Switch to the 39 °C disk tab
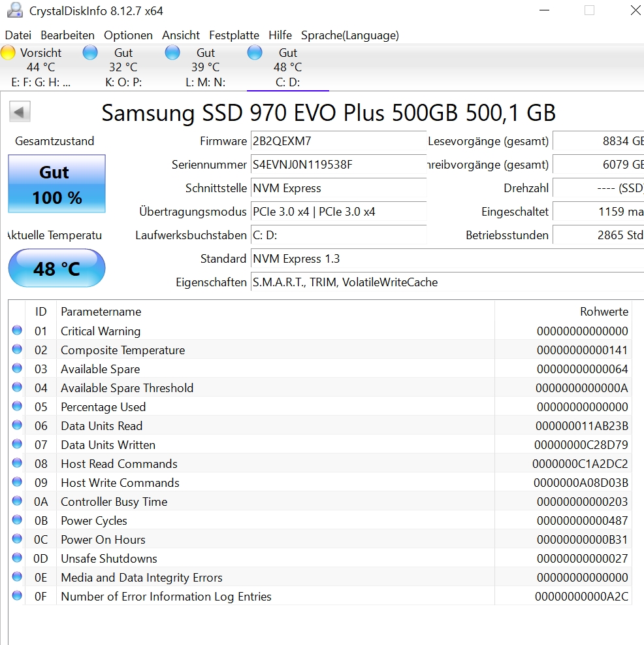Image resolution: width=644 pixels, height=645 pixels. (x=205, y=67)
